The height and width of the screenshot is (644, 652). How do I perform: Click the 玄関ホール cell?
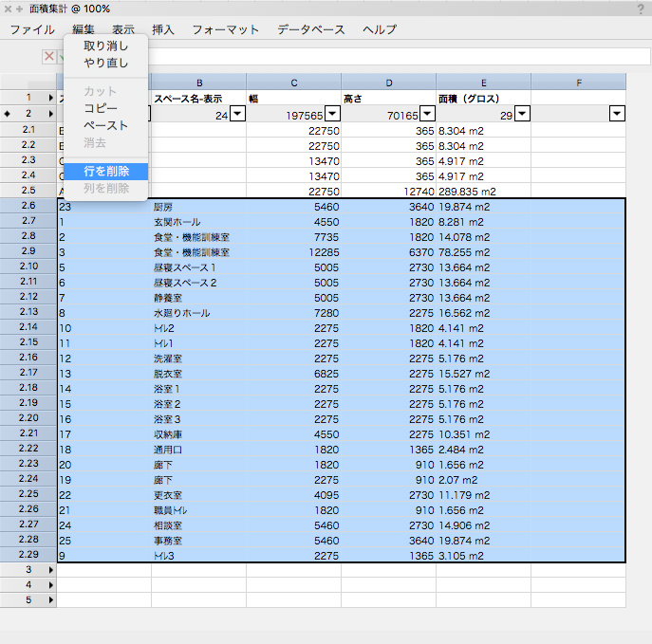[x=198, y=222]
